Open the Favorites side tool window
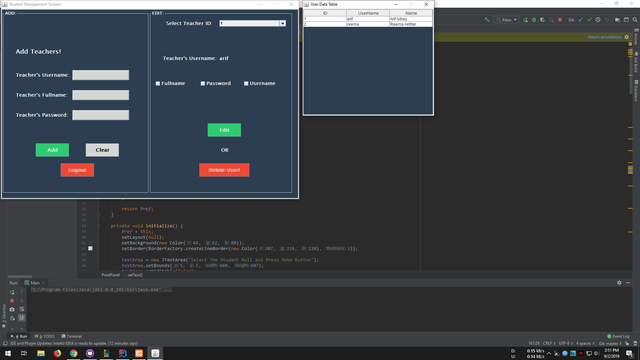Viewport: 640px width, 360px height. [x=4, y=316]
